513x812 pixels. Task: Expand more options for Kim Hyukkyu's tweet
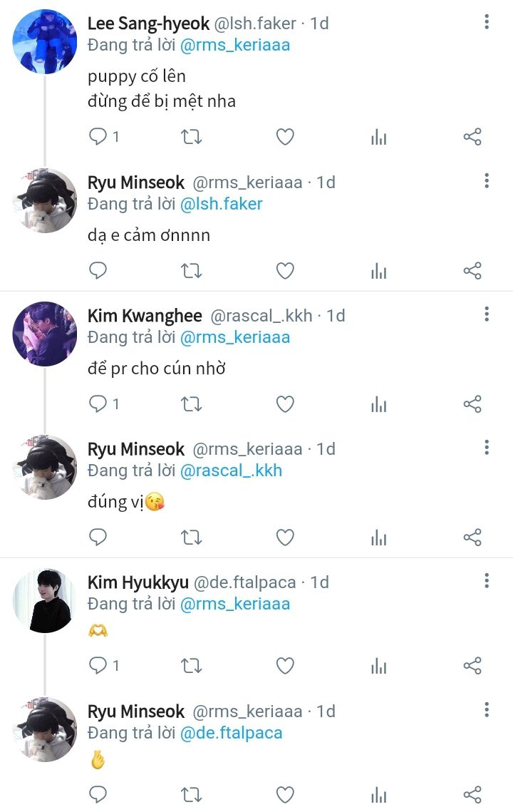(487, 581)
